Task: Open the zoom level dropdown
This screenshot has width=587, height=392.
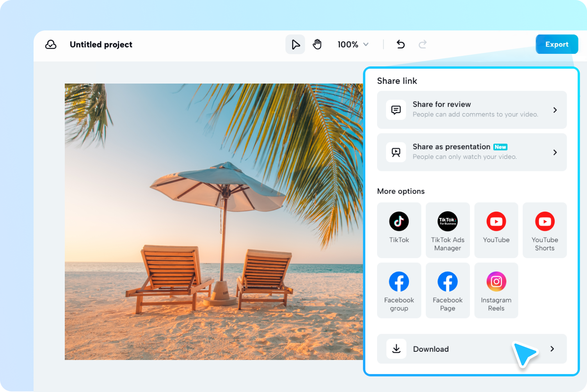Action: pyautogui.click(x=352, y=44)
